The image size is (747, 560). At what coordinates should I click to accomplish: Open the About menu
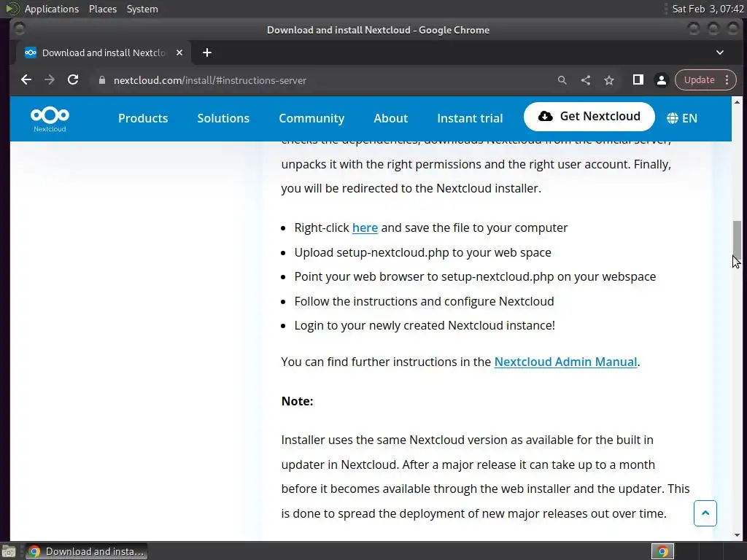pyautogui.click(x=391, y=119)
